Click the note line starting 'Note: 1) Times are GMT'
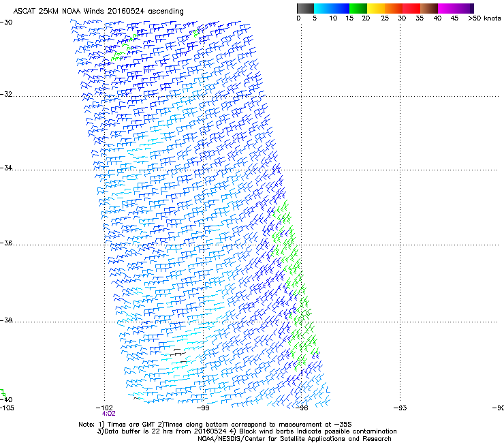 215,425
